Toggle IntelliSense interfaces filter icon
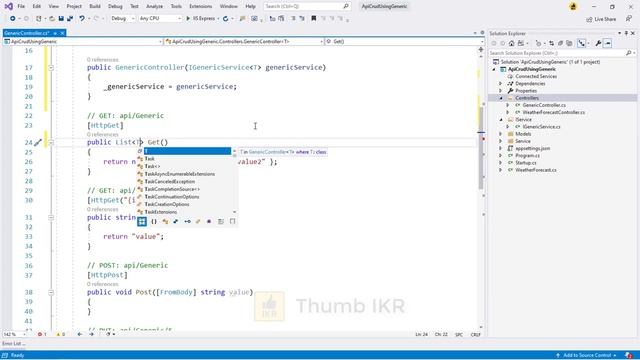Screen dimensions: 640x360 pyautogui.click(x=187, y=221)
